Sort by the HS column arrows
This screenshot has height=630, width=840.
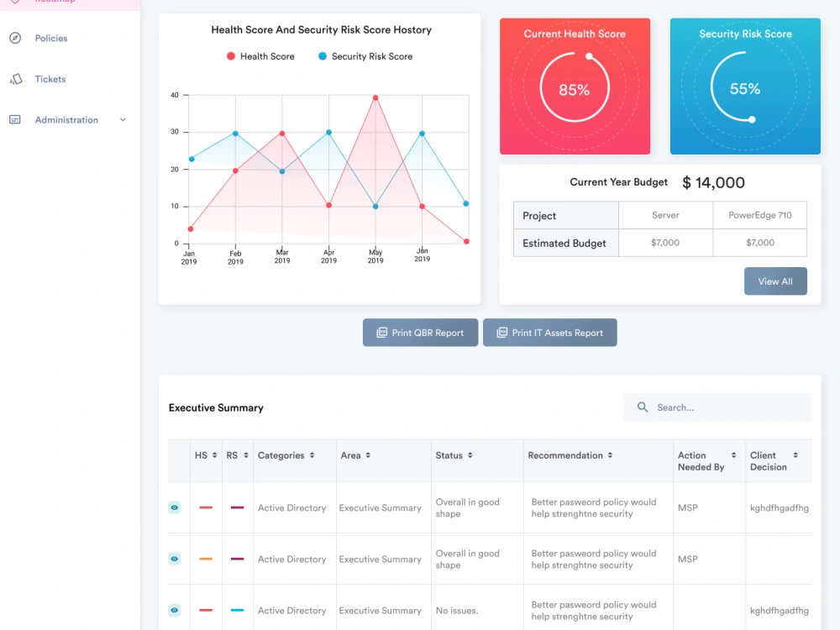pos(214,455)
